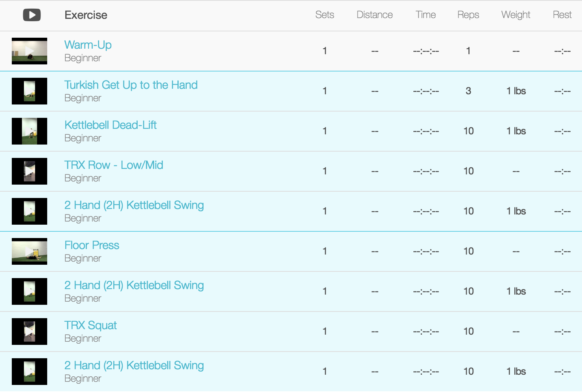Click the Rest value in the TRX Squat row

pos(562,332)
